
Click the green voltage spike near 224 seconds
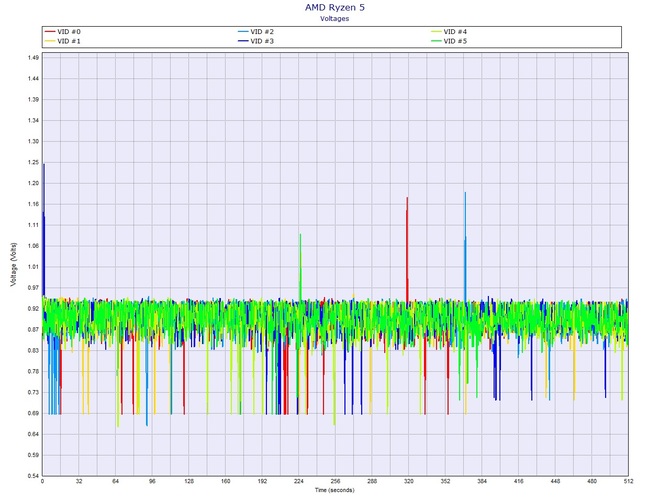(300, 267)
